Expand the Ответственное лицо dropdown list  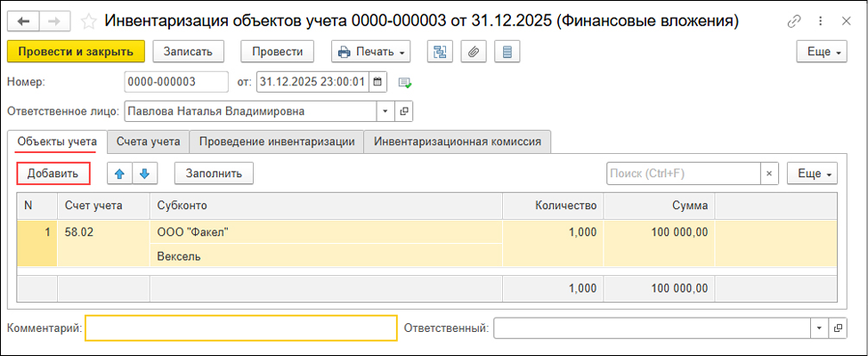coord(385,112)
